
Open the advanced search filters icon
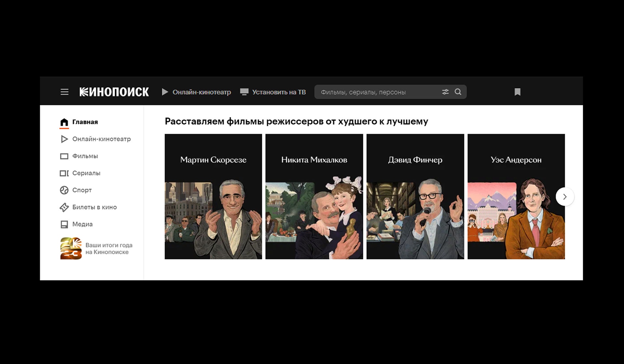[445, 92]
